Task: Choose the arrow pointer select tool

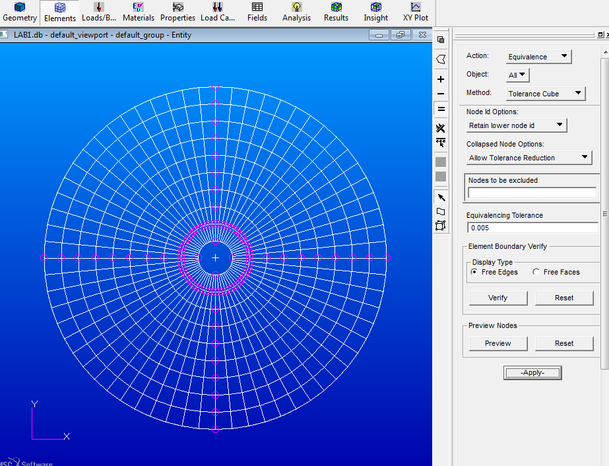Action: (x=441, y=197)
